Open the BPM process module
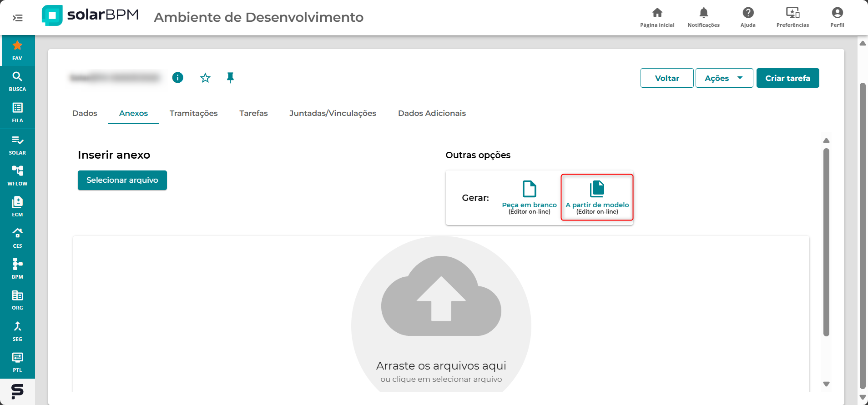 click(x=17, y=268)
